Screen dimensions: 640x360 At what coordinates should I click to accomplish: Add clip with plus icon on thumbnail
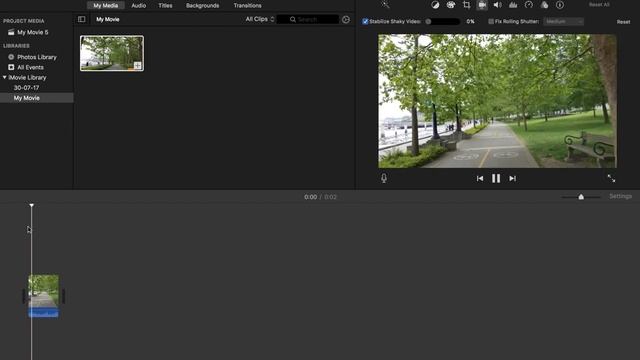(138, 65)
